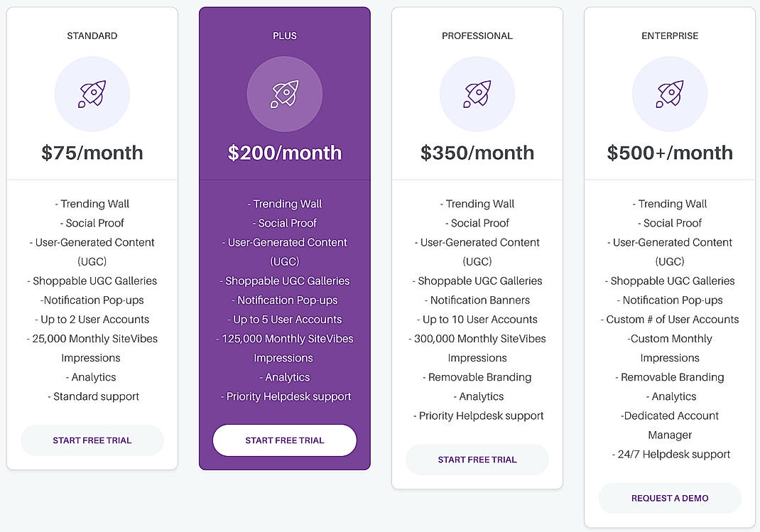Image resolution: width=760 pixels, height=532 pixels.
Task: Select the PLUS plan header label
Action: click(285, 36)
